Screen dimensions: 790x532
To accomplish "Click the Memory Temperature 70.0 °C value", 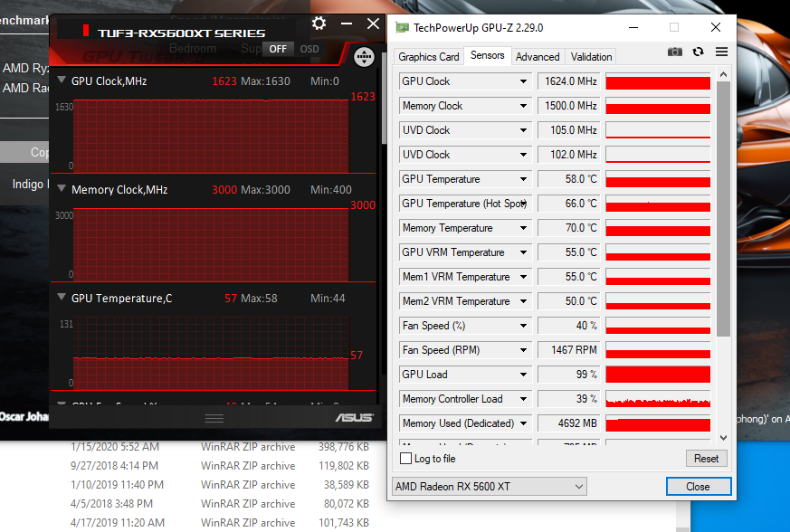I will click(x=569, y=228).
